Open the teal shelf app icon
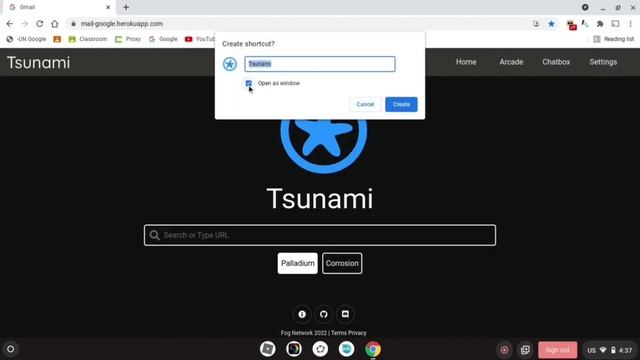This screenshot has width=640, height=360. [346, 349]
